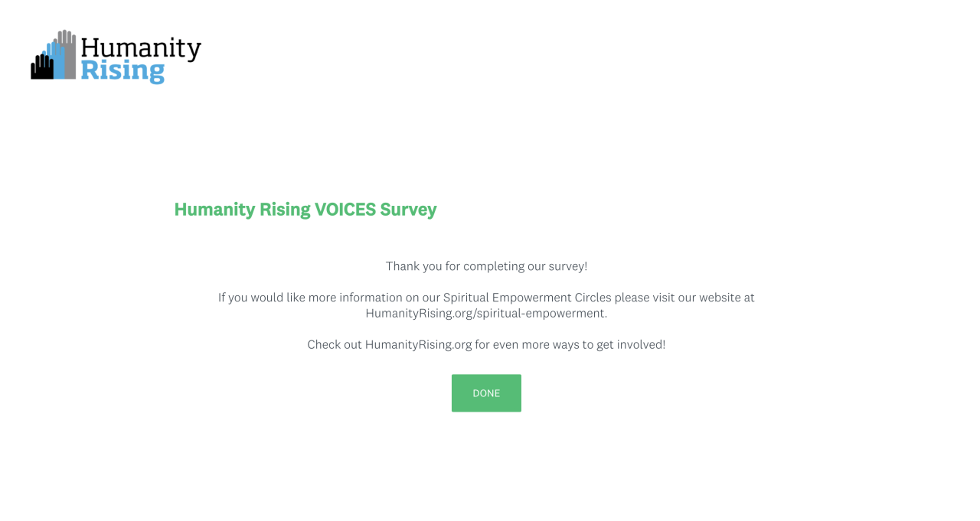980x521 pixels.
Task: Click the word VOICES in the heading
Action: pos(345,210)
